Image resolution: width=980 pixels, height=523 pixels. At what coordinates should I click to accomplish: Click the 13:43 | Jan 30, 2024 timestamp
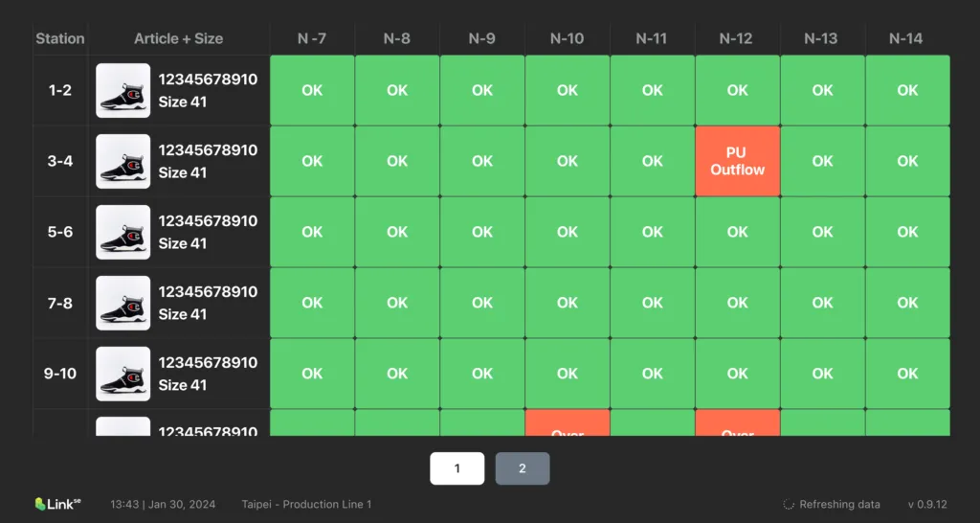163,504
